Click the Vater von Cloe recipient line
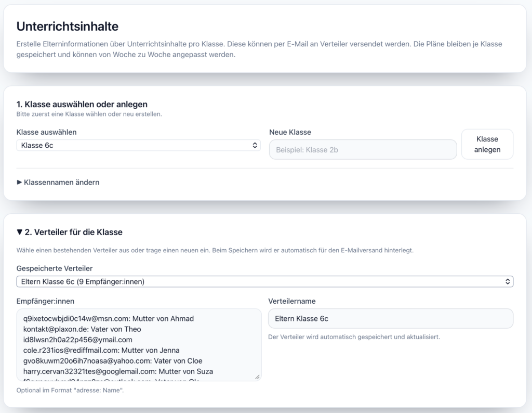 (113, 361)
